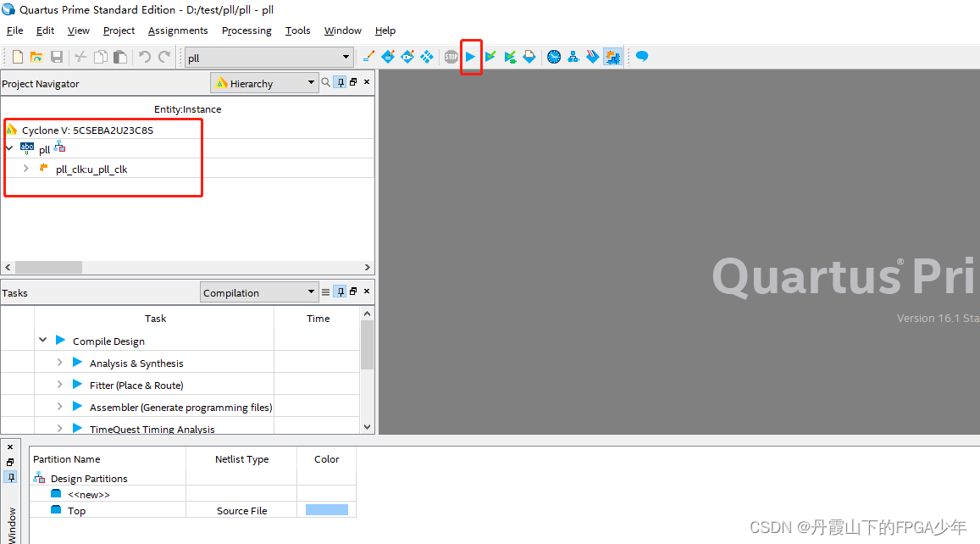This screenshot has width=980, height=544.
Task: Open the Assignments menu
Action: 178,31
